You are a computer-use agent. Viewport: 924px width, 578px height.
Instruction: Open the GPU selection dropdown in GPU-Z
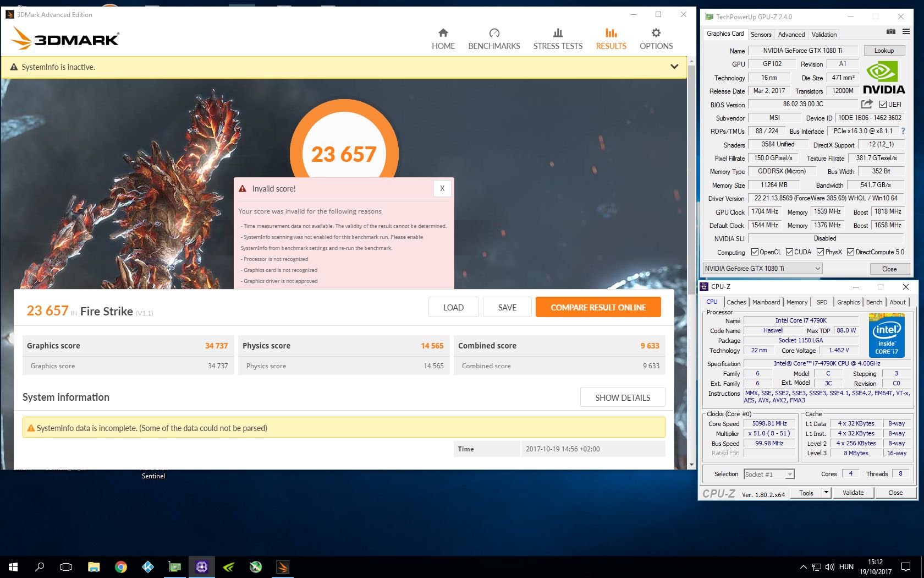pyautogui.click(x=762, y=269)
